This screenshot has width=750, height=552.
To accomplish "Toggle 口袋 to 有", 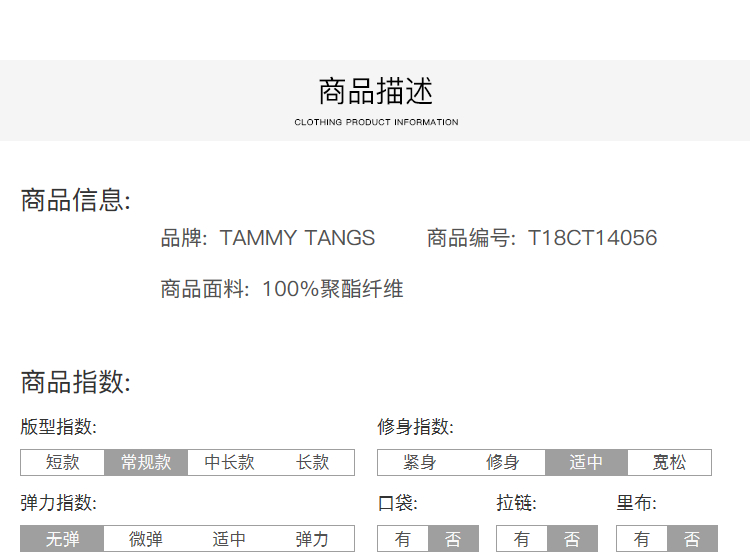I will pos(402,539).
